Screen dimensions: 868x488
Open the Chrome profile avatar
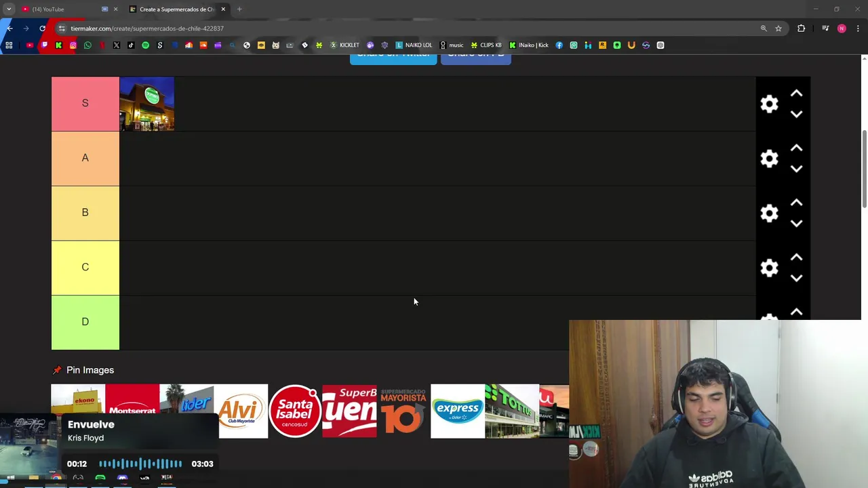click(x=842, y=28)
